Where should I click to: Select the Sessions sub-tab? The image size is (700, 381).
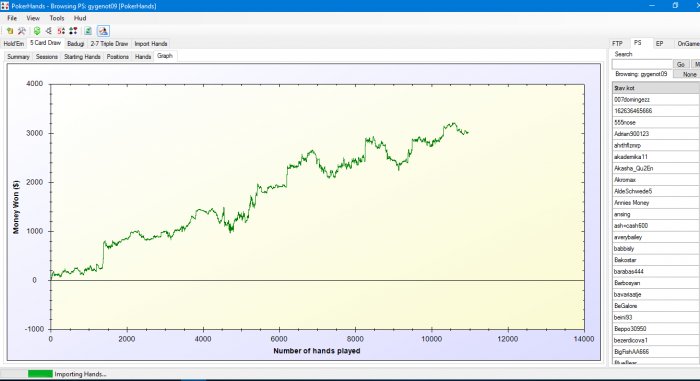[x=47, y=57]
